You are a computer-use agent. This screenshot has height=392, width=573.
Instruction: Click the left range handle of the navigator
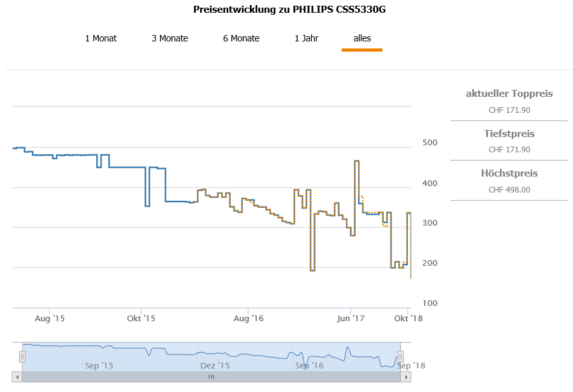point(22,356)
